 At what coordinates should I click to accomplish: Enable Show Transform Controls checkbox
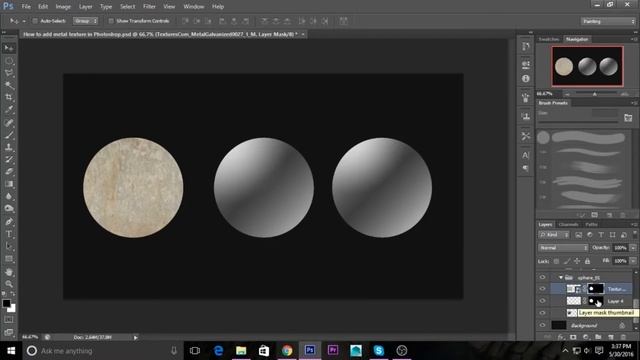[111, 21]
